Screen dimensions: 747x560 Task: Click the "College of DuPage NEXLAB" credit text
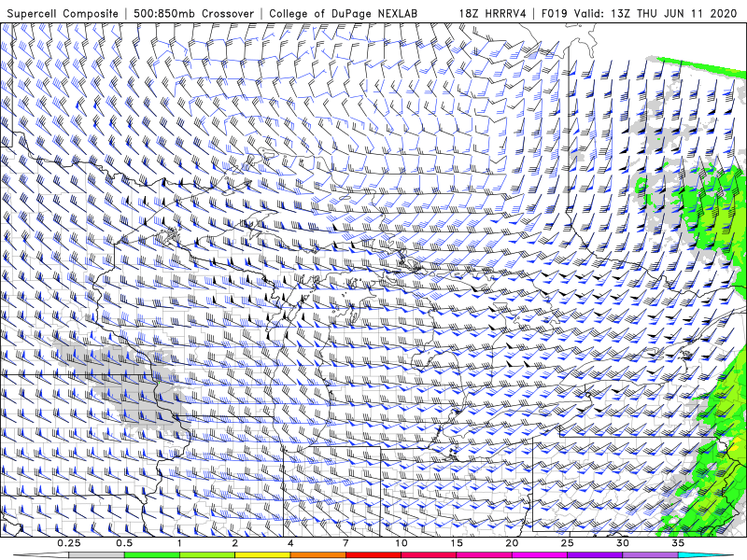[343, 13]
